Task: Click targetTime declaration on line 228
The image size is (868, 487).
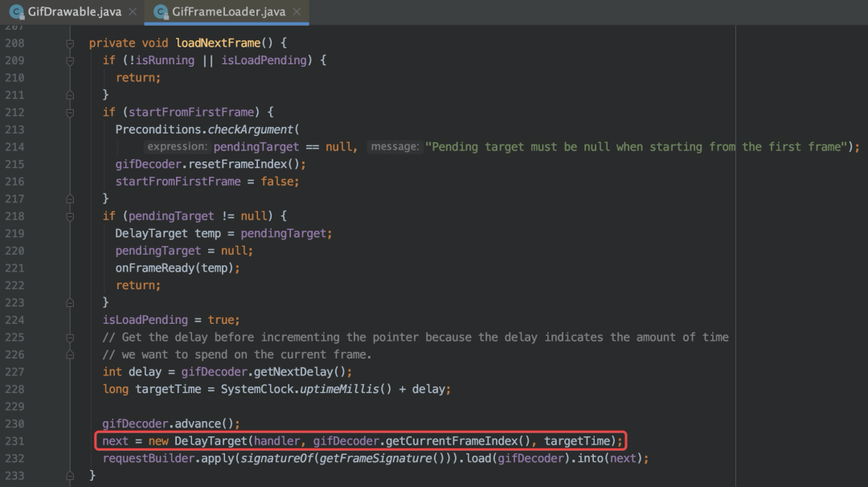Action: 168,389
